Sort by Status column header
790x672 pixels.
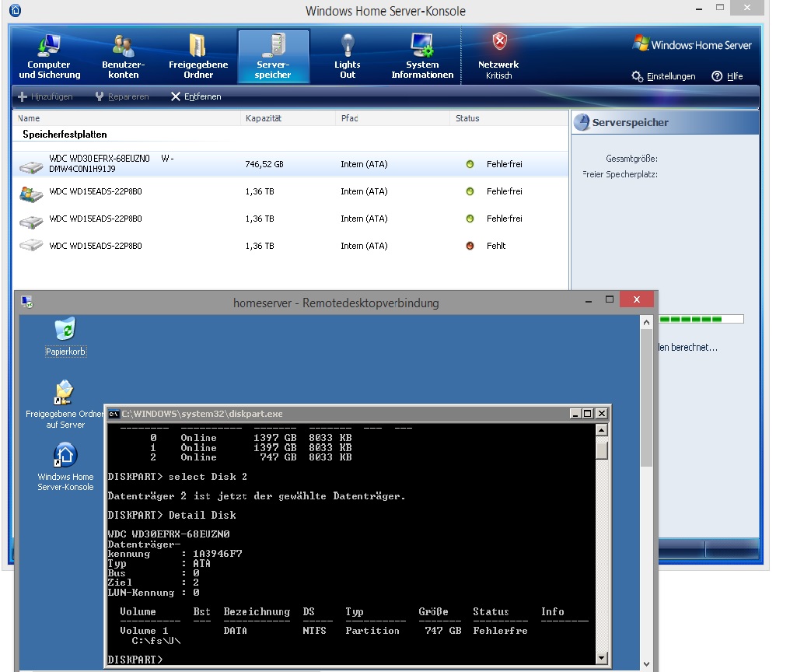pyautogui.click(x=467, y=118)
